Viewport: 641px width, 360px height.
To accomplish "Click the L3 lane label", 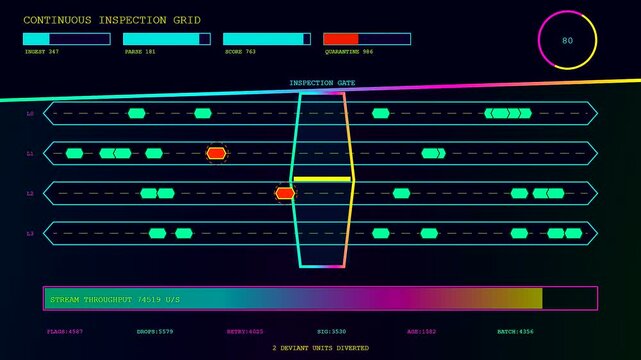I will click(30, 233).
